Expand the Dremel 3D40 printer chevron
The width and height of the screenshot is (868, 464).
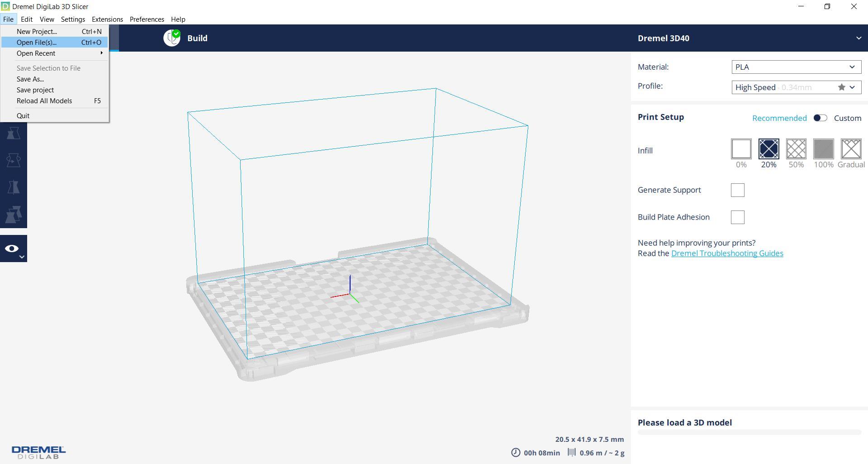tap(859, 38)
